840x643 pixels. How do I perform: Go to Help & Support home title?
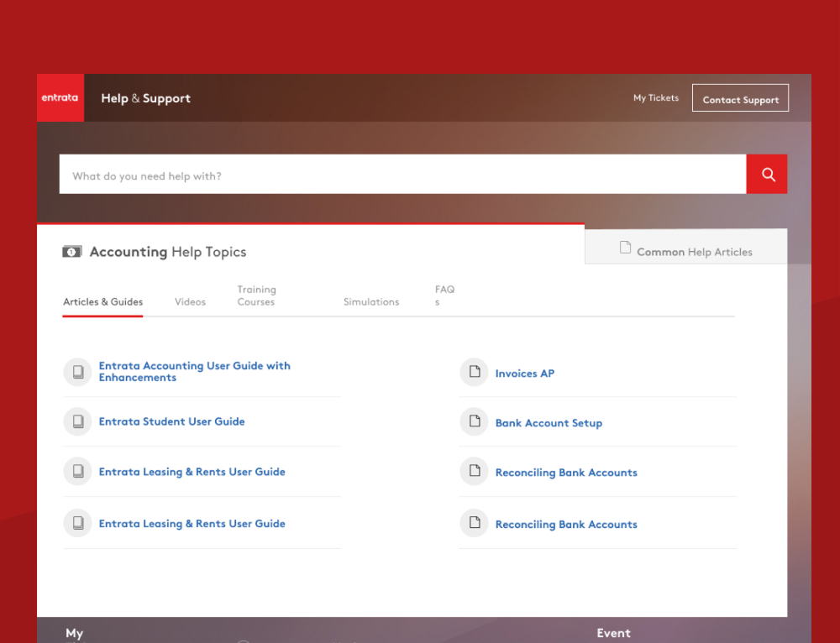coord(145,98)
